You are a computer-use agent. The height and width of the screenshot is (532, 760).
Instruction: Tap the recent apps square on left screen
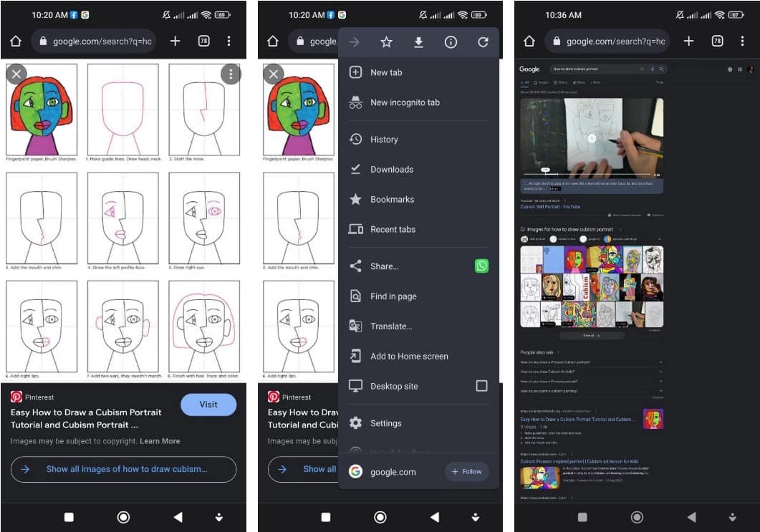(69, 517)
